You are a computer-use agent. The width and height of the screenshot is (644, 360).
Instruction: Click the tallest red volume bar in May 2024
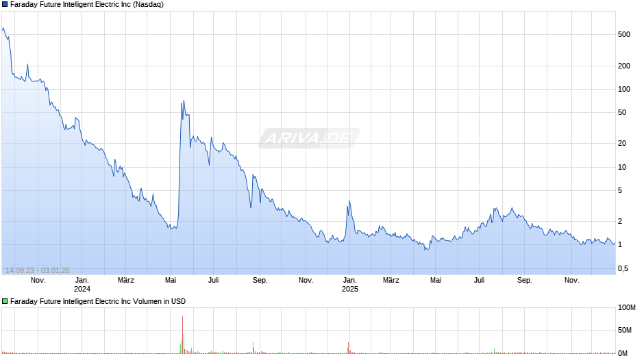point(182,335)
